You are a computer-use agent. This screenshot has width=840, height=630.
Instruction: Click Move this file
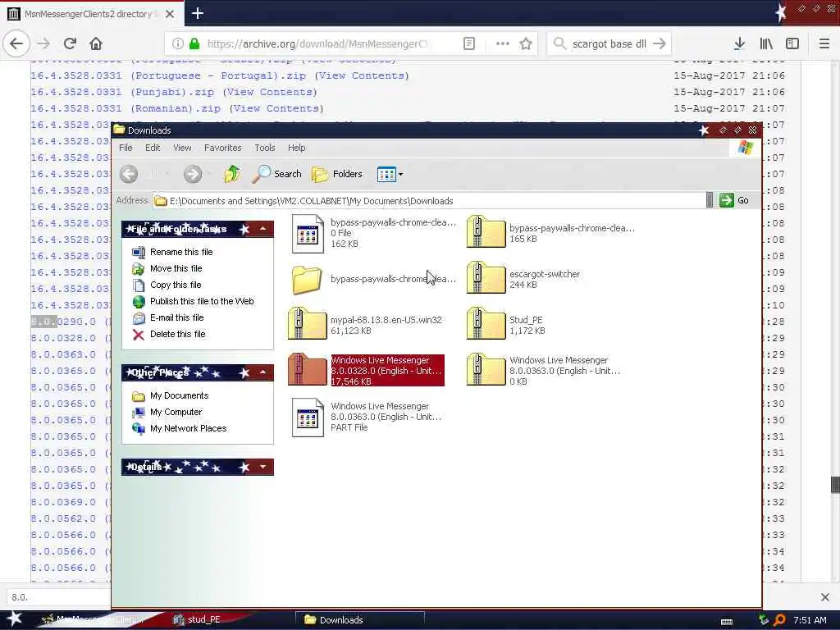[176, 268]
